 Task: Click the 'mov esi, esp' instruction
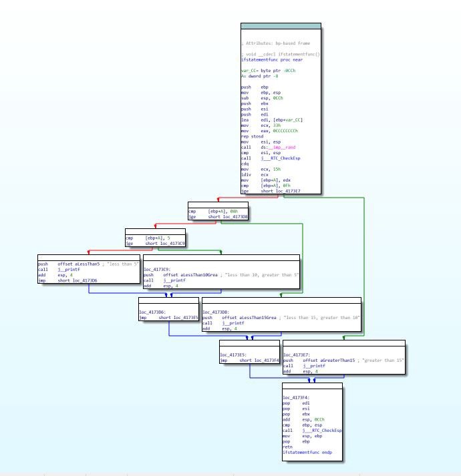(x=261, y=142)
